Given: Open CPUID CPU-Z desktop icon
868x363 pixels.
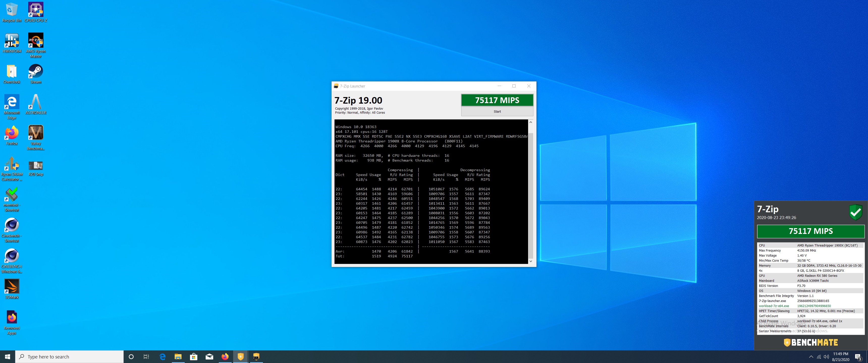Looking at the screenshot, I should [36, 12].
